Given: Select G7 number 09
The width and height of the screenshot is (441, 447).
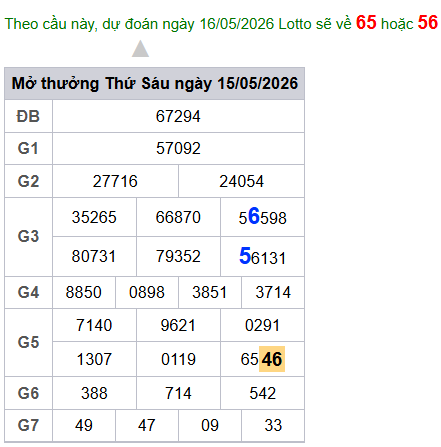Looking at the screenshot, I should pos(210,426).
